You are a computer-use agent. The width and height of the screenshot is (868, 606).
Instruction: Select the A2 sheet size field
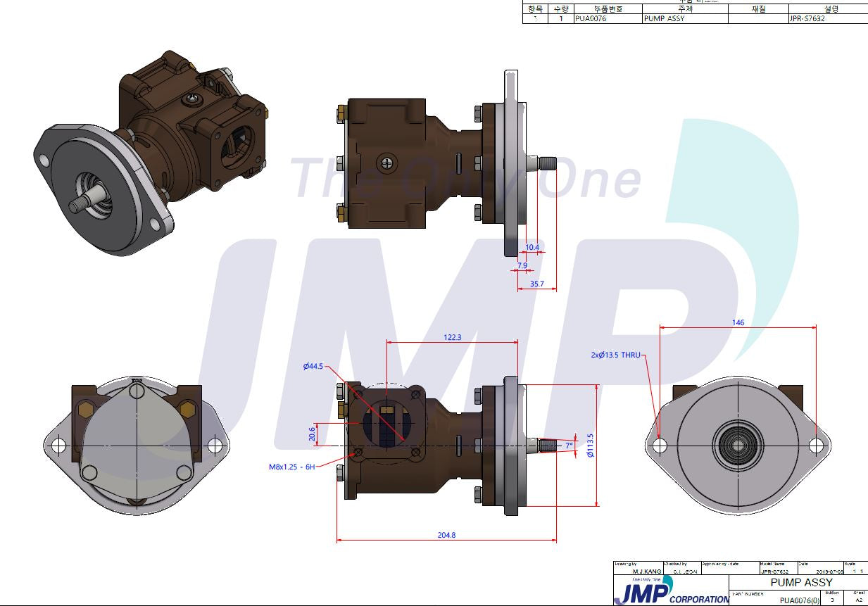coord(858,600)
